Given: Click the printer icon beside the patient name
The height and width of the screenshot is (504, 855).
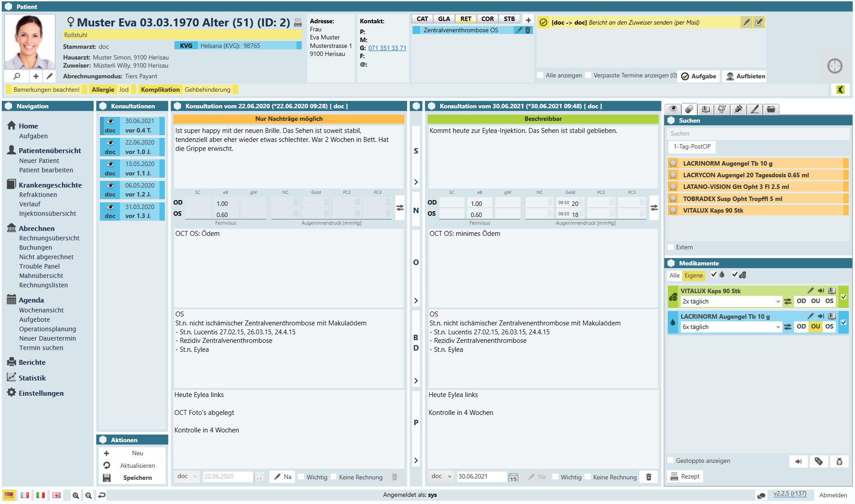Looking at the screenshot, I should coord(298,23).
